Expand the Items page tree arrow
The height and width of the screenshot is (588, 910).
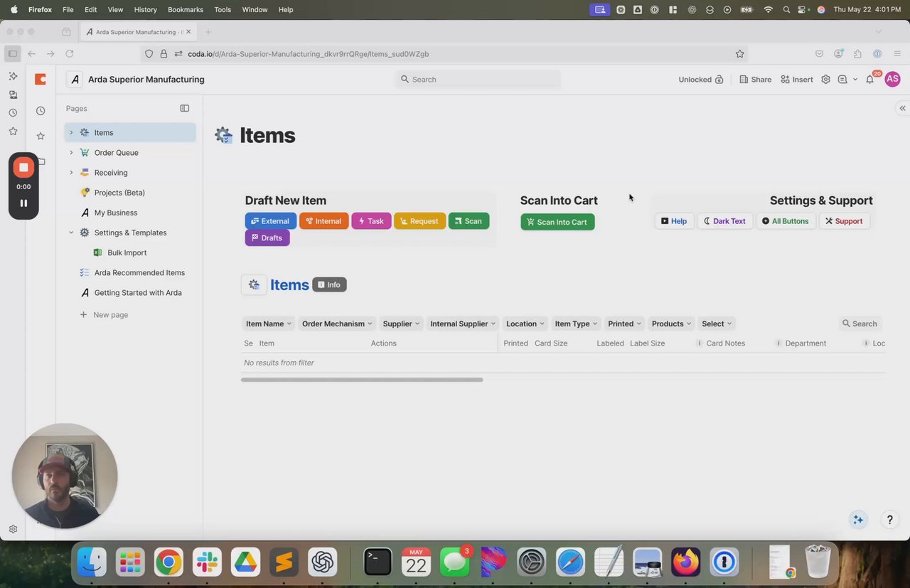coord(71,133)
